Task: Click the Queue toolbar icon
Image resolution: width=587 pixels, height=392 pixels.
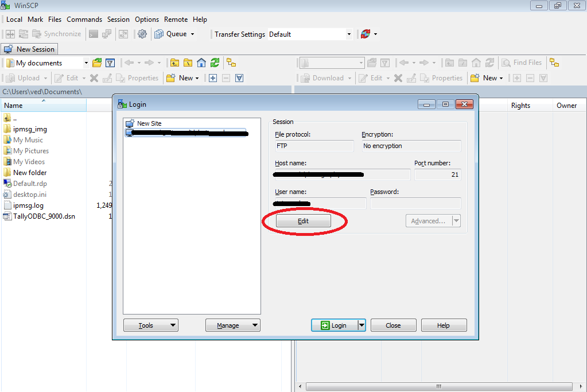Action: tap(159, 34)
